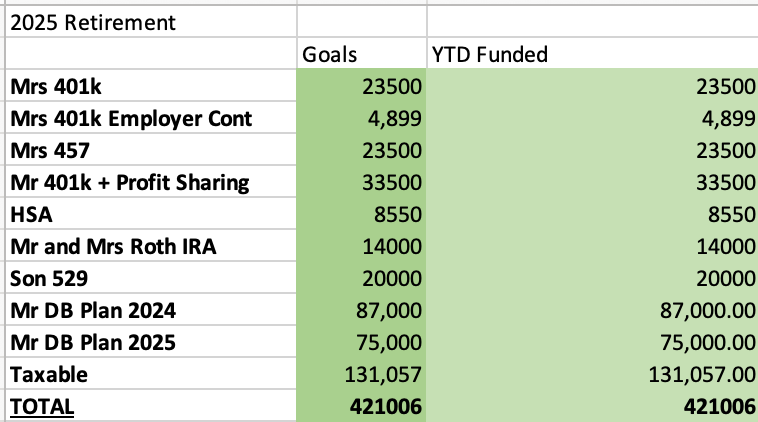This screenshot has width=758, height=422.
Task: Click the "Mr and Mrs Roth IRA" label
Action: [x=150, y=247]
